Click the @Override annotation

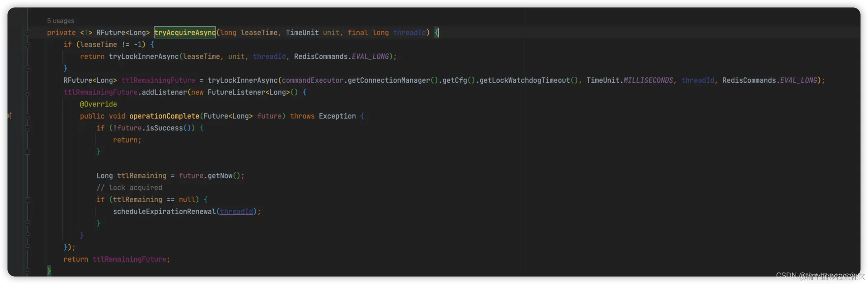98,104
